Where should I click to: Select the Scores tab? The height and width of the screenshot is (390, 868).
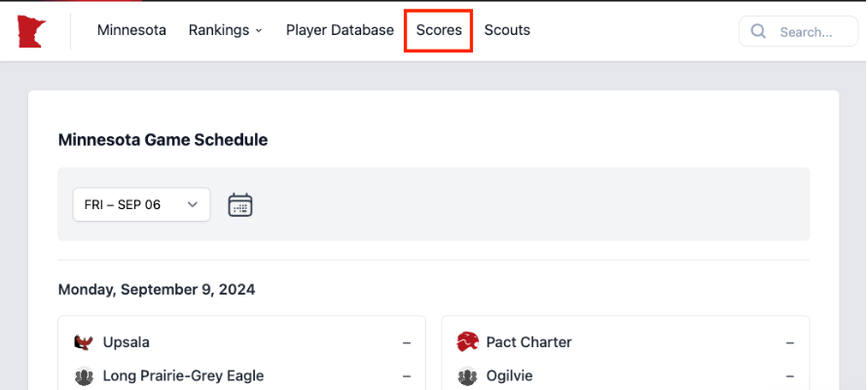[439, 30]
